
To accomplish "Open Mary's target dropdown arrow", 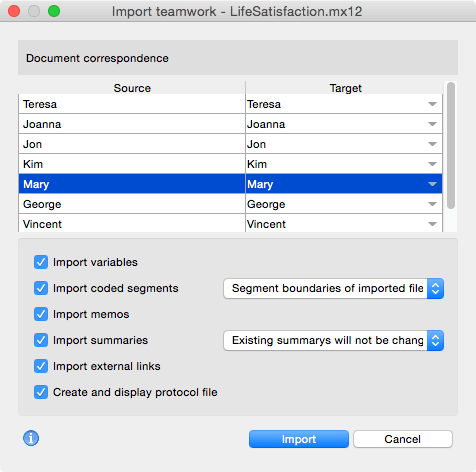I will (432, 184).
